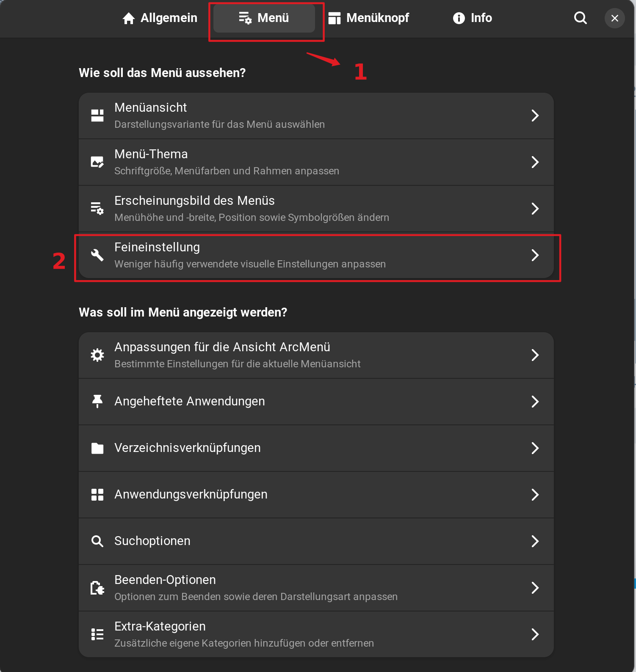
Task: Click the folder icon for Verzeichnisverknüpfungen
Action: 97,448
